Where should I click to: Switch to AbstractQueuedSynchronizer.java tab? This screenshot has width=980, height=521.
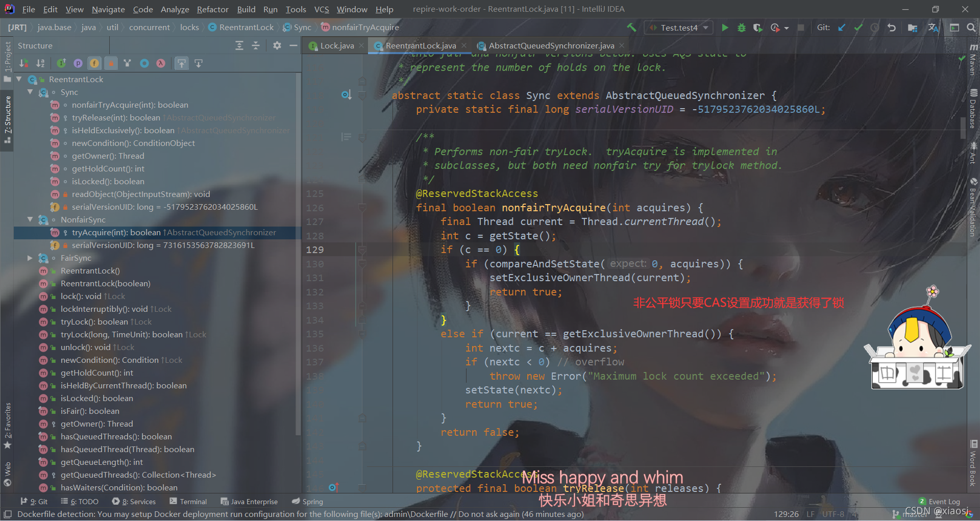551,45
